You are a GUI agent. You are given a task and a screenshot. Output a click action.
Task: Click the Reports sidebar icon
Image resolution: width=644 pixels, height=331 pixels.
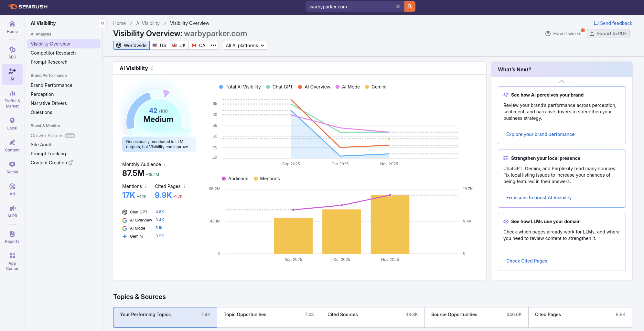click(12, 237)
